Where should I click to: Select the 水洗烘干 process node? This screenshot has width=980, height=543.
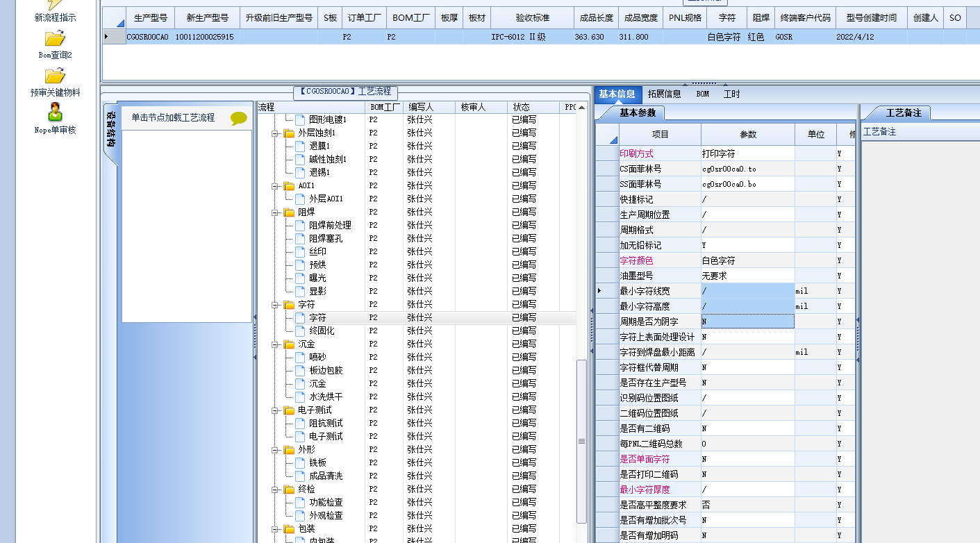[x=326, y=396]
